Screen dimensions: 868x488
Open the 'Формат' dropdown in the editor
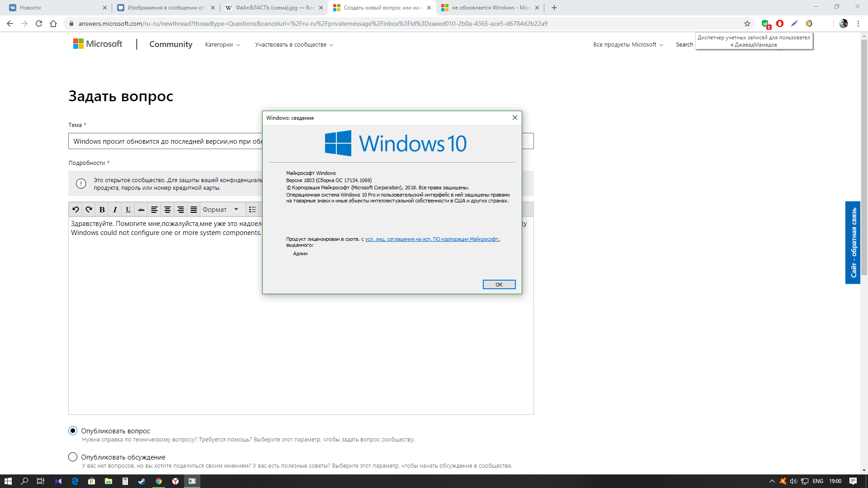(221, 210)
